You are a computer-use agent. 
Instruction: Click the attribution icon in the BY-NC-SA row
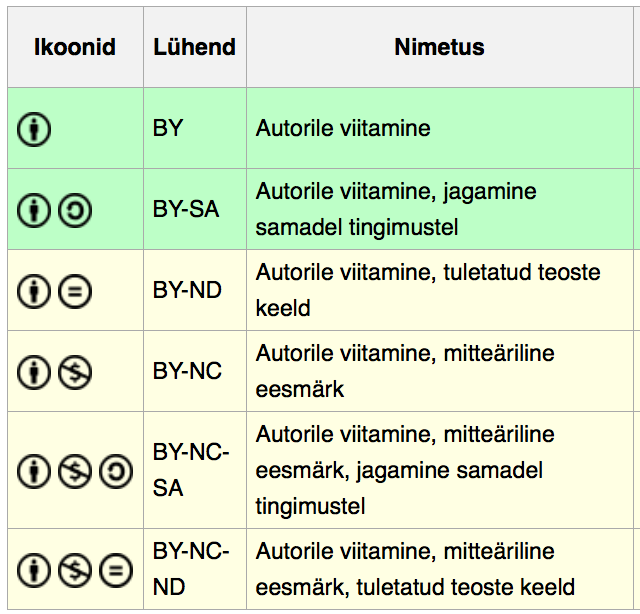pos(34,471)
